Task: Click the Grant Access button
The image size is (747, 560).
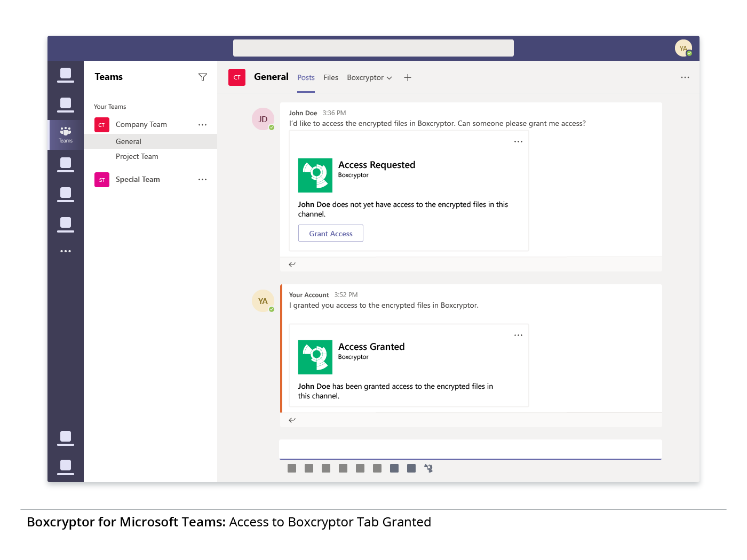Action: 331,233
